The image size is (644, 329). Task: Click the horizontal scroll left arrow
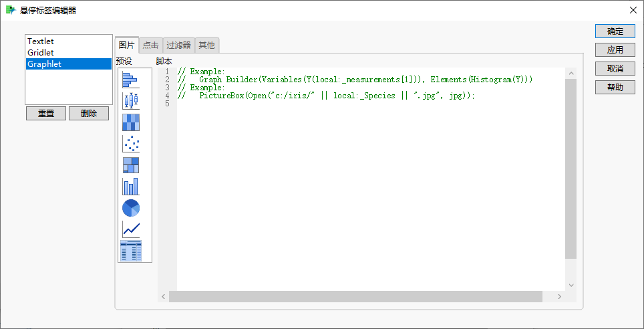click(163, 296)
